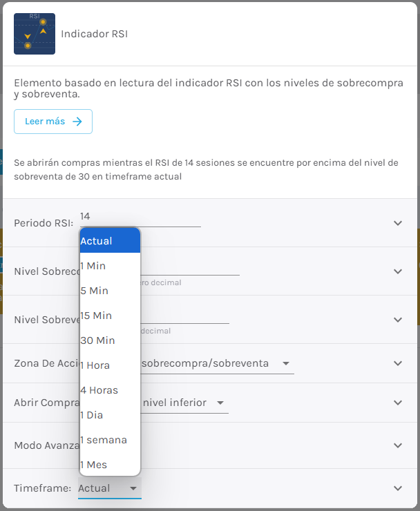The image size is (420, 511).
Task: Expand the Nivel Sobrecompra row chevron
Action: 398,271
